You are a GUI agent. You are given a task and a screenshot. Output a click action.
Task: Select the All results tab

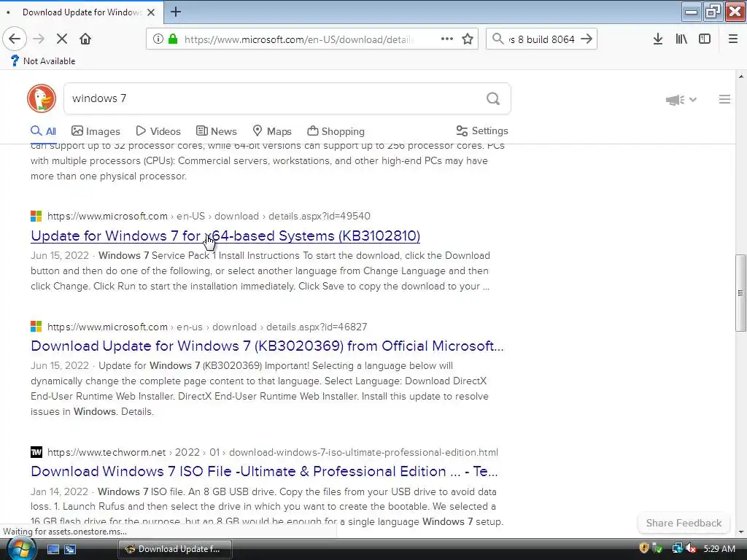(x=43, y=131)
